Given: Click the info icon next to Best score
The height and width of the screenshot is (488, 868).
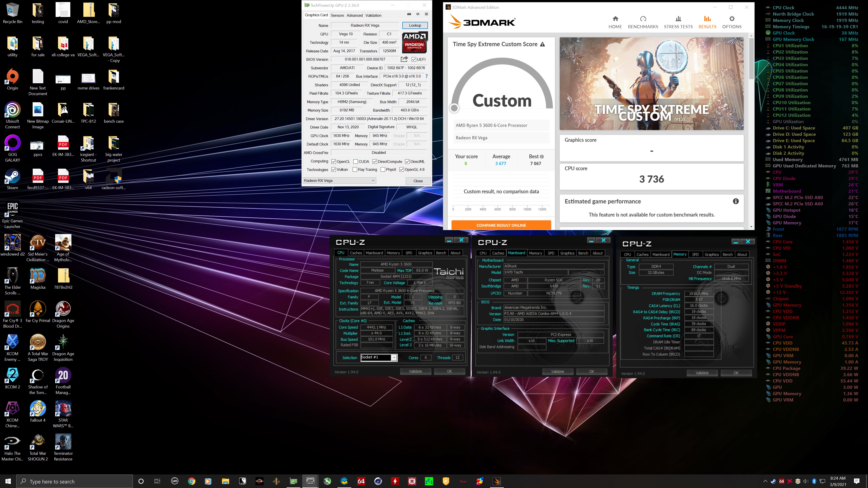Looking at the screenshot, I should pyautogui.click(x=542, y=157).
